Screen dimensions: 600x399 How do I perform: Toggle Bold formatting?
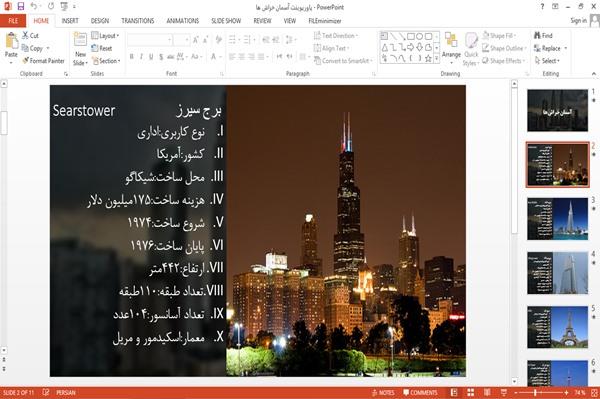(x=132, y=57)
